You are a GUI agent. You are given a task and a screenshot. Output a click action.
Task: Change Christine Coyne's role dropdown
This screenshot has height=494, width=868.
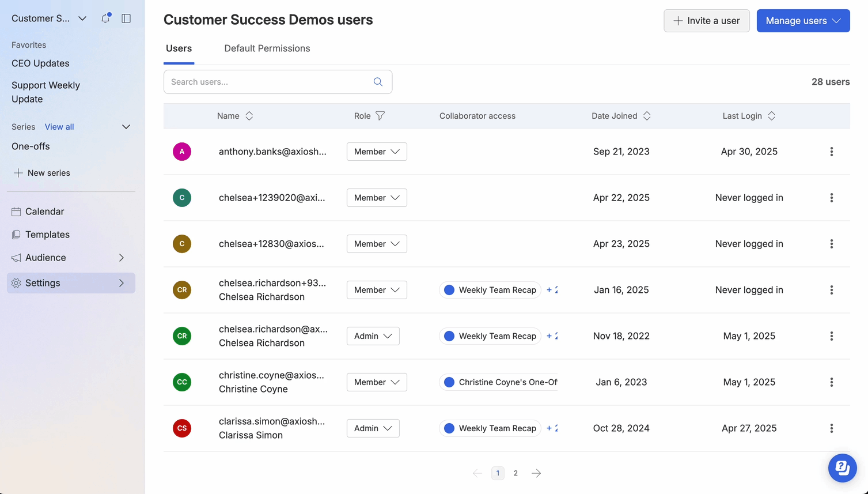coord(377,382)
